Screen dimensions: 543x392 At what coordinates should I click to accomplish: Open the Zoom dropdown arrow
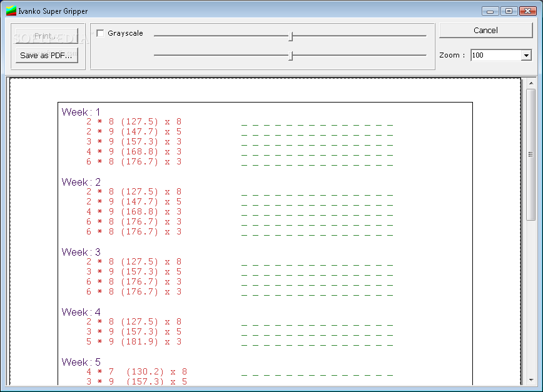coord(526,56)
